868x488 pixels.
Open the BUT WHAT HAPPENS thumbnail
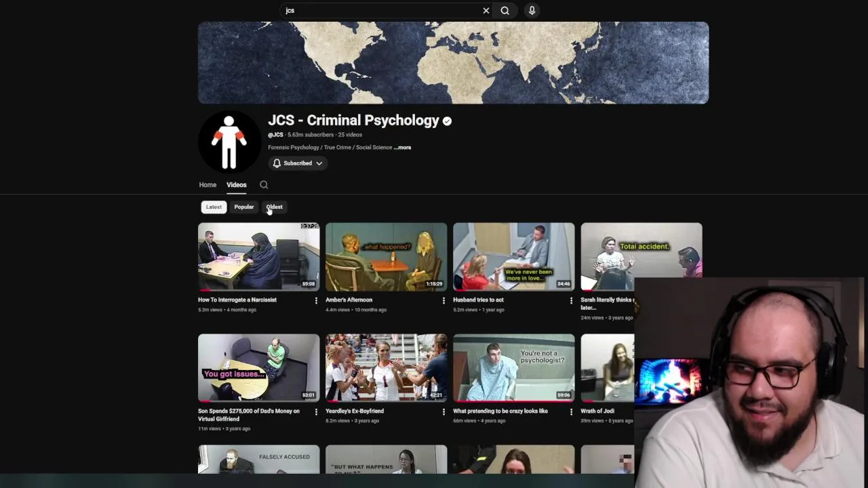[x=386, y=459]
